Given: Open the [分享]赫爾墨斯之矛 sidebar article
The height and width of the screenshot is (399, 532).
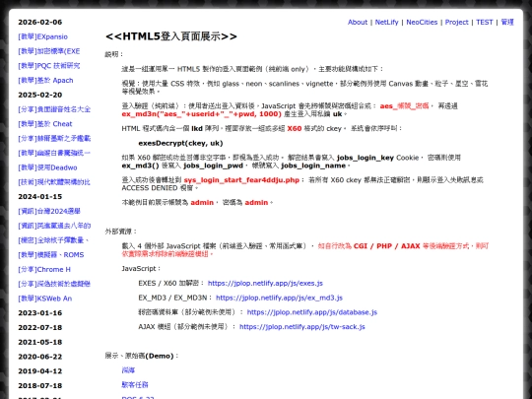Looking at the screenshot, I should 54,139.
